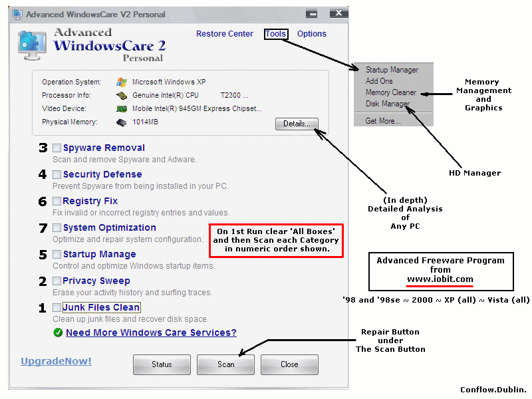Click the Windows XP flag icon
The height and width of the screenshot is (399, 532).
coord(122,82)
